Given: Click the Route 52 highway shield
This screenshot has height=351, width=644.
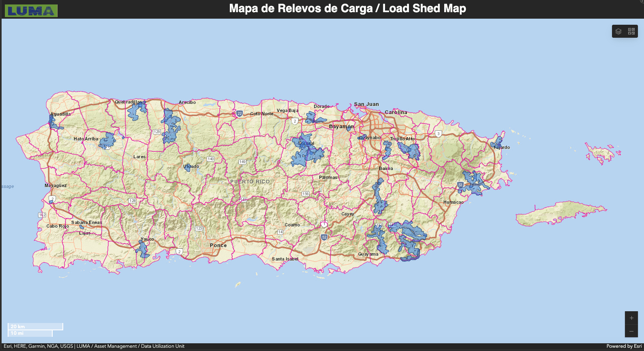Looking at the screenshot, I should click(324, 237).
